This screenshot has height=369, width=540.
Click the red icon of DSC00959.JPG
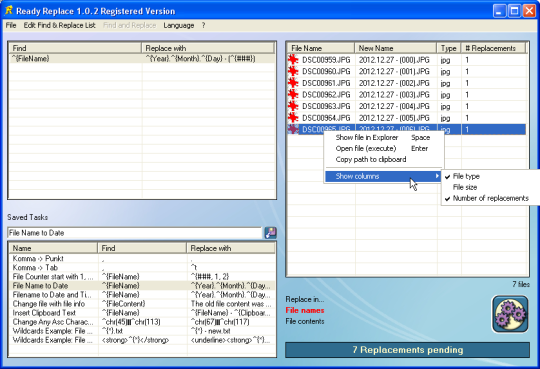click(293, 60)
